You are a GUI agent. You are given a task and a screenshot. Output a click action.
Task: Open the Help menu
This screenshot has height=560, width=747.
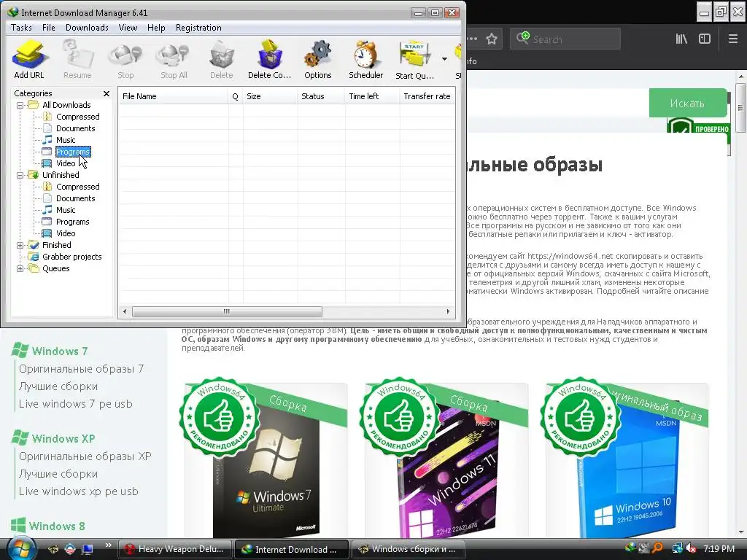[156, 28]
